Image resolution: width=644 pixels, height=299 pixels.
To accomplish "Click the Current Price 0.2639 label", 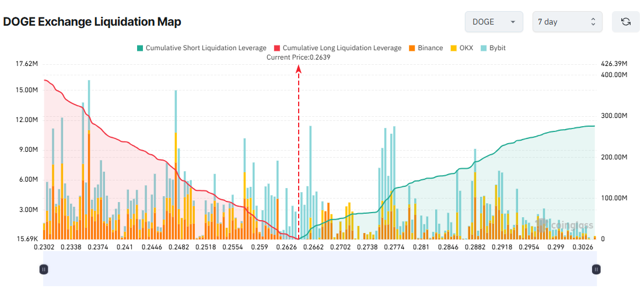I will 298,57.
